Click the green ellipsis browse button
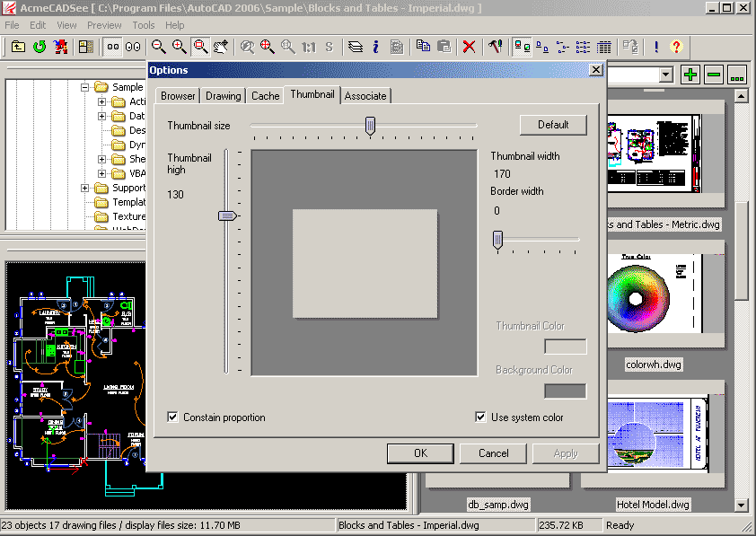 click(x=737, y=75)
